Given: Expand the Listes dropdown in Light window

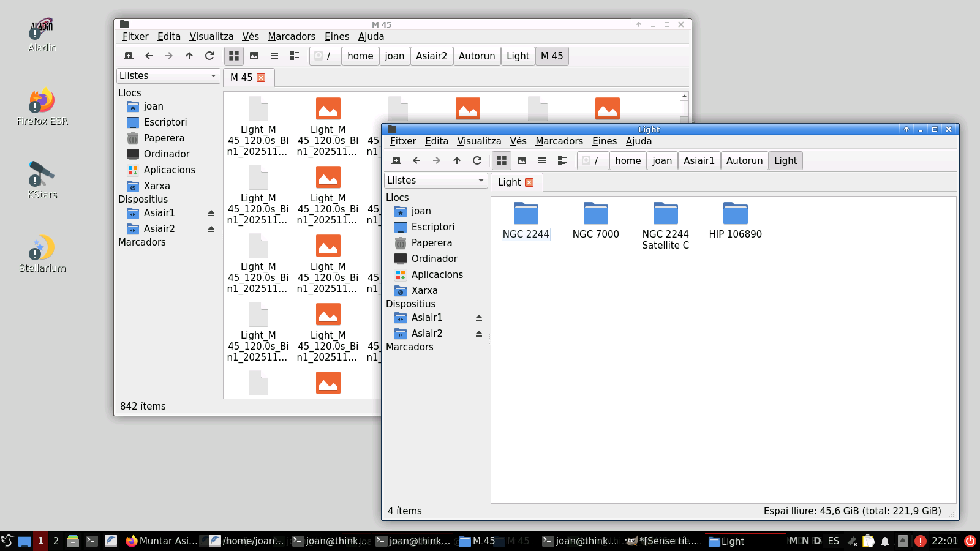Looking at the screenshot, I should pos(435,181).
